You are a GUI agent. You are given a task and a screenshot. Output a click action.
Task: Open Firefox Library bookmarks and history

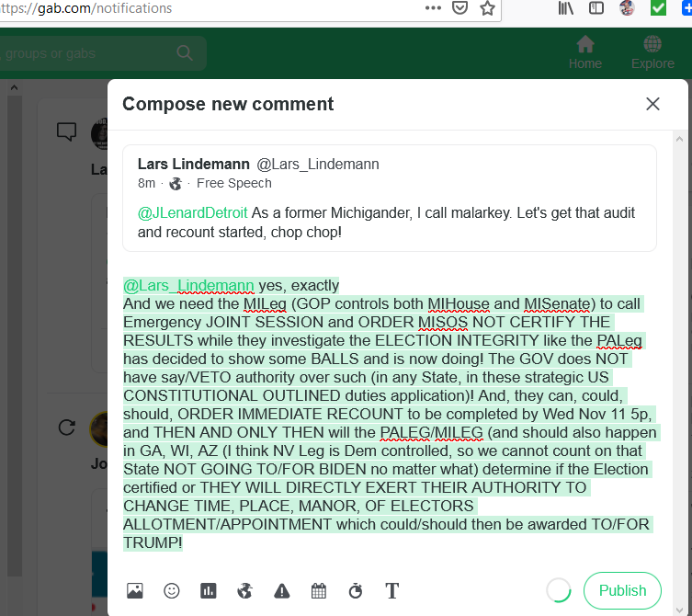click(x=566, y=8)
